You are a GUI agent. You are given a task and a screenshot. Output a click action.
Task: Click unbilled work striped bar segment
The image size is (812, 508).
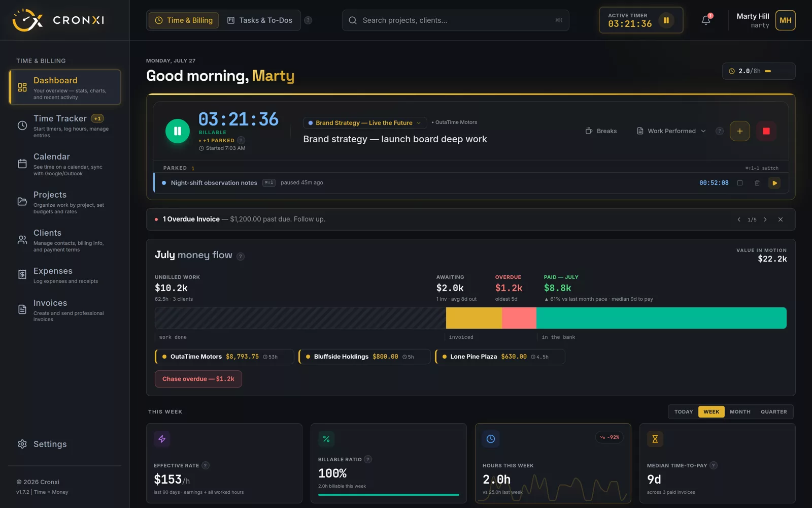pos(300,318)
